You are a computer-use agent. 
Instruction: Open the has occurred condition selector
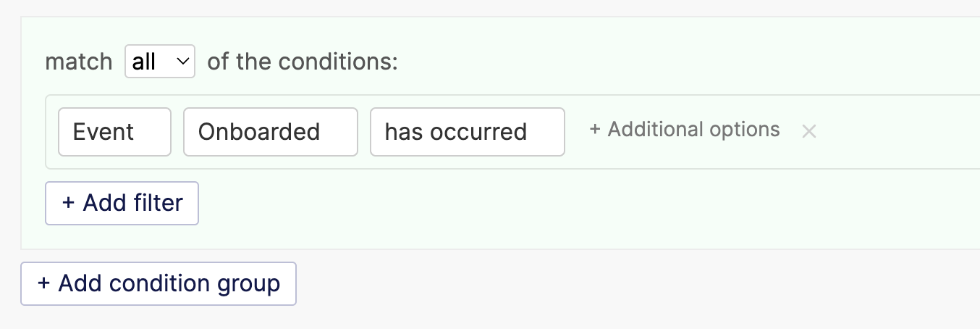pyautogui.click(x=468, y=132)
